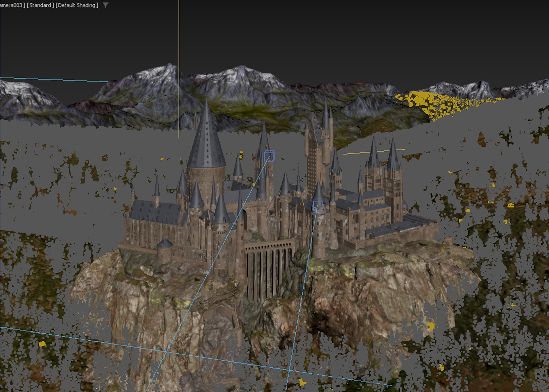Image resolution: width=549 pixels, height=392 pixels.
Task: Open the Standard viewport settings menu
Action: coord(40,5)
